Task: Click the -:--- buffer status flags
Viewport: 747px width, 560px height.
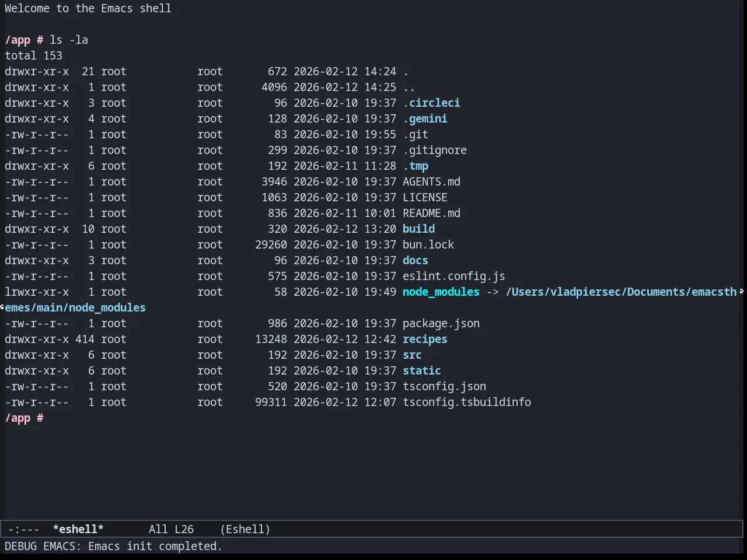Action: [x=24, y=529]
